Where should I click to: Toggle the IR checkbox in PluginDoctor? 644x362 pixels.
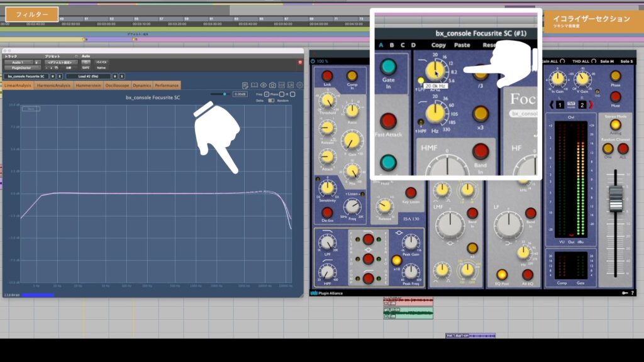(x=292, y=94)
